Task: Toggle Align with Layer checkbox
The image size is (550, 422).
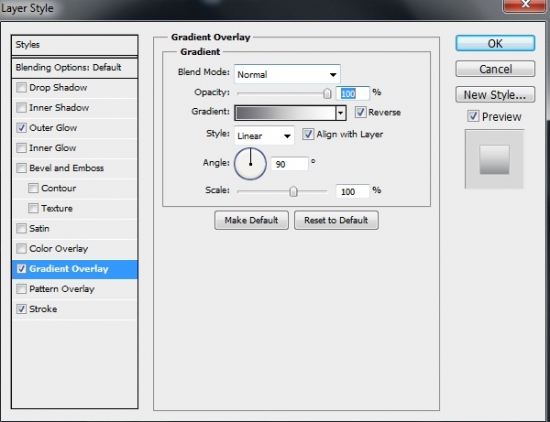Action: (x=308, y=134)
